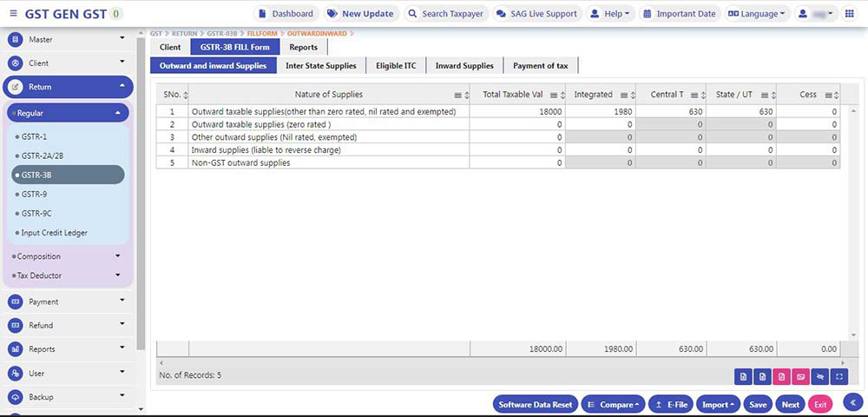Screen dimensions: 868x417
Task: Click the Backup cloud icon in sidebar
Action: click(x=15, y=397)
